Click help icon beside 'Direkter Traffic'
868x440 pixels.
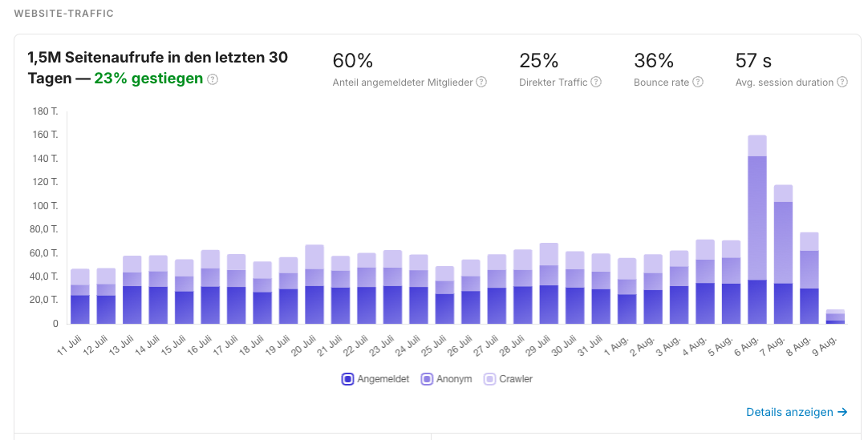595,82
